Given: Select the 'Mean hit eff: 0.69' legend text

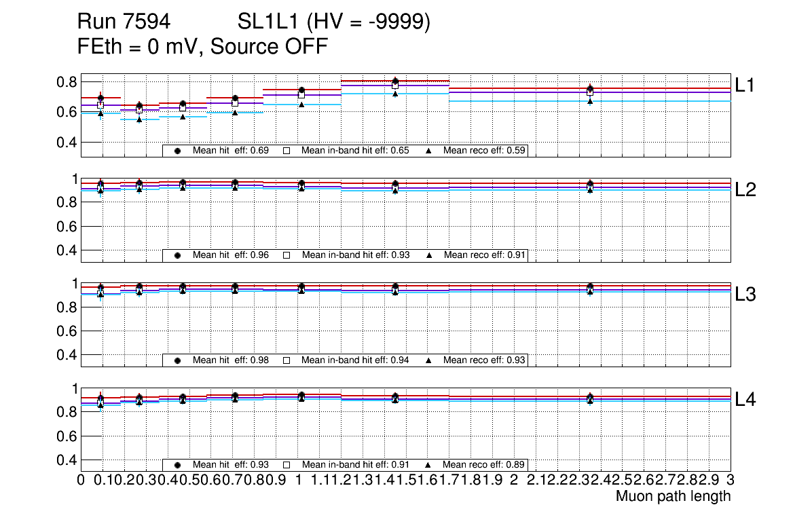Looking at the screenshot, I should click(231, 151).
